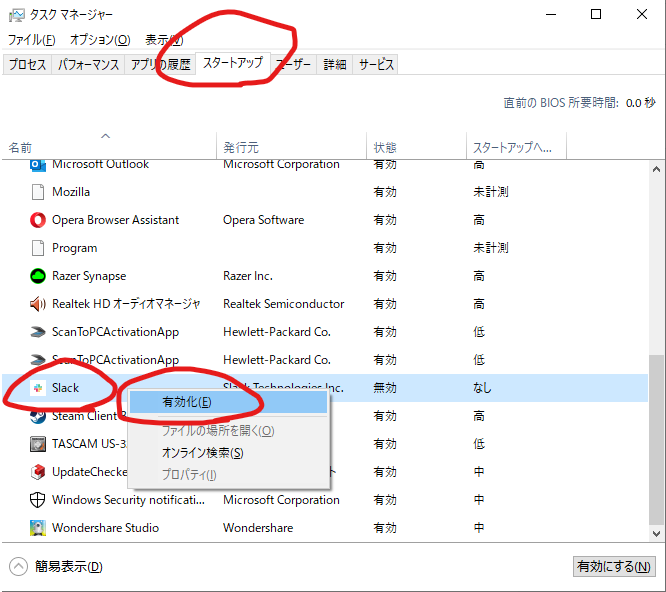Select the Program row name
Image resolution: width=666 pixels, height=592 pixels.
[74, 248]
